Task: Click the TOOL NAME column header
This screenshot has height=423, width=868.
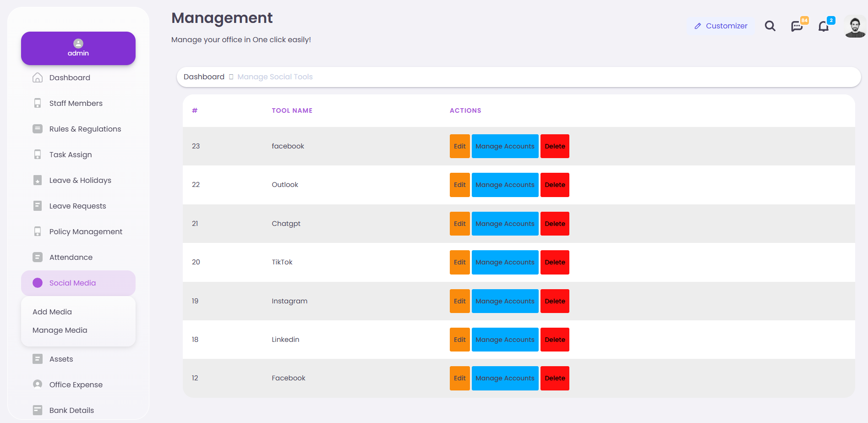Action: [x=292, y=110]
